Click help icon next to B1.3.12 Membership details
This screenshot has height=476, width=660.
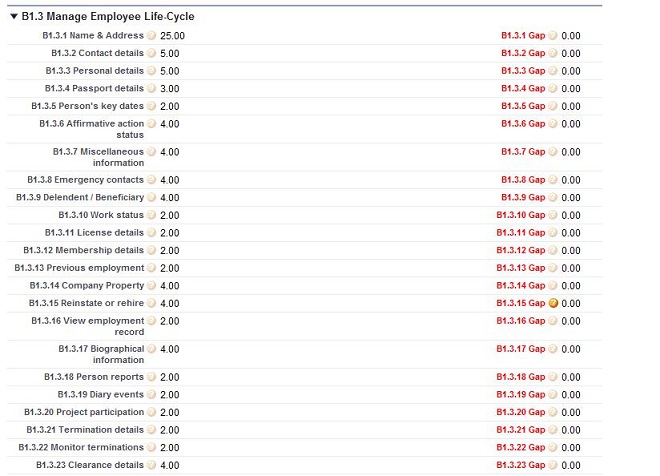(152, 250)
